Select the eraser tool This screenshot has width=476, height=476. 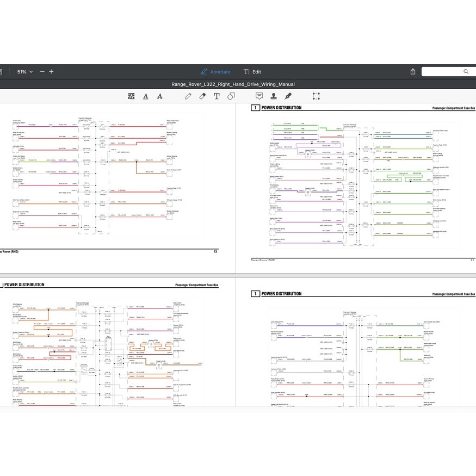click(x=202, y=96)
